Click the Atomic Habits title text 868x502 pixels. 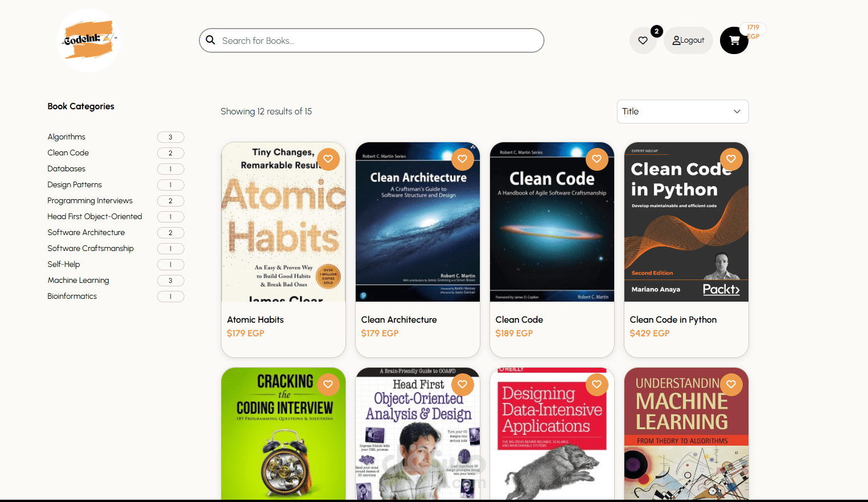pos(256,320)
